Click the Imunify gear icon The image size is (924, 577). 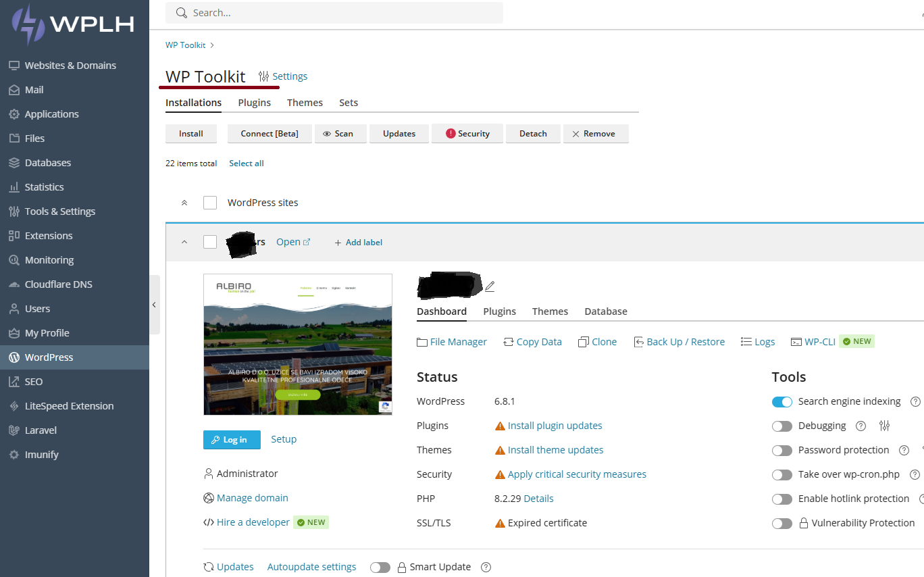click(14, 455)
